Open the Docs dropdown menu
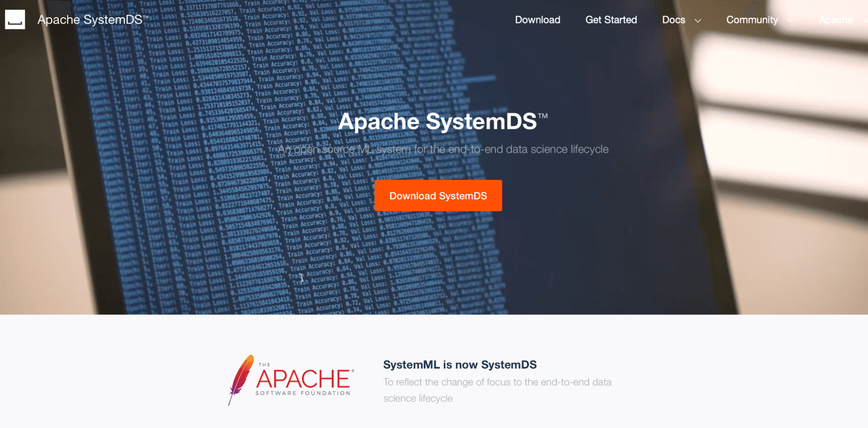The width and height of the screenshot is (868, 428). 673,20
